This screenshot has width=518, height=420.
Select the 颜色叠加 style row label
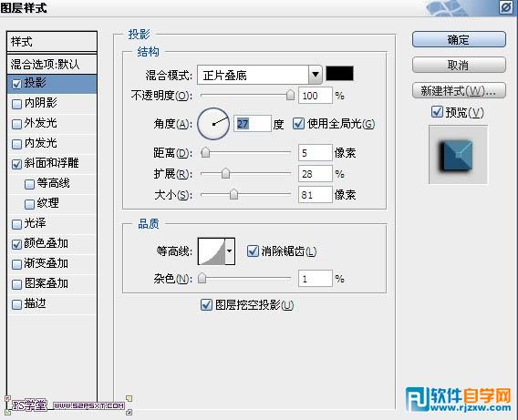tap(47, 243)
